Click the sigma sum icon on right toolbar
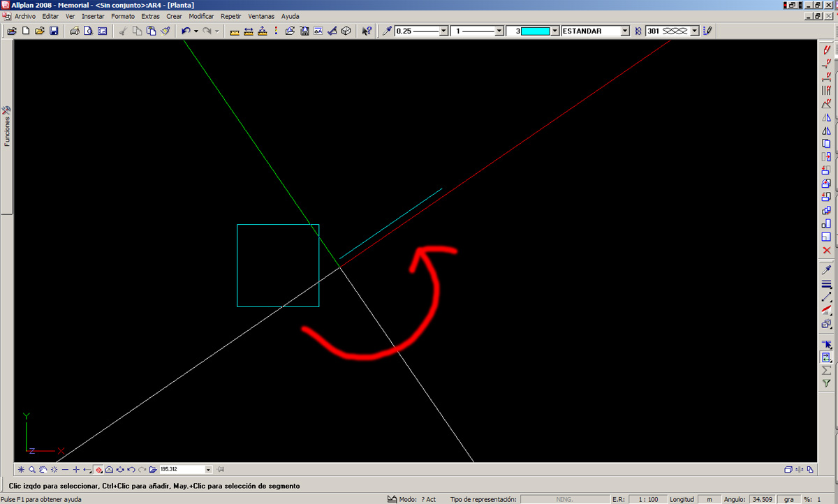 (826, 370)
